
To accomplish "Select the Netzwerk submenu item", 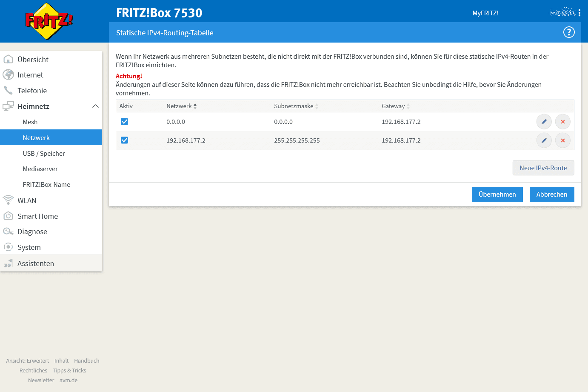I will click(51, 137).
